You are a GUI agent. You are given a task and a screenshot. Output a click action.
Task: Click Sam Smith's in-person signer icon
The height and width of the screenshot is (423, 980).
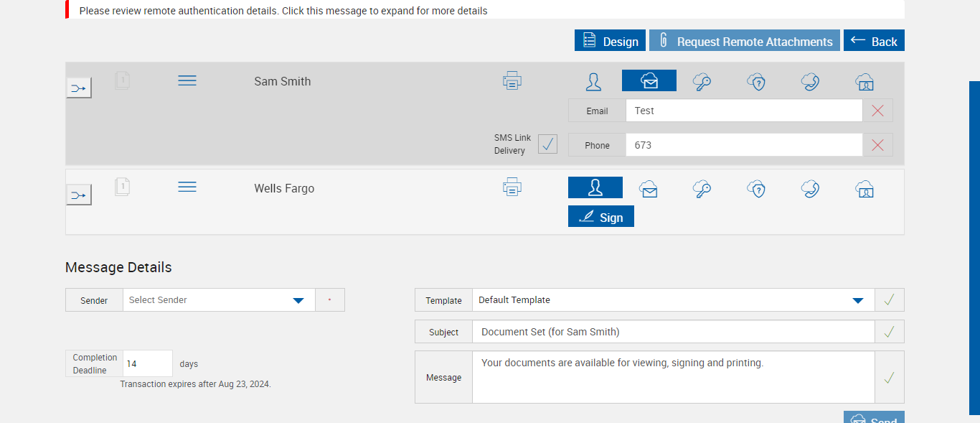[593, 81]
